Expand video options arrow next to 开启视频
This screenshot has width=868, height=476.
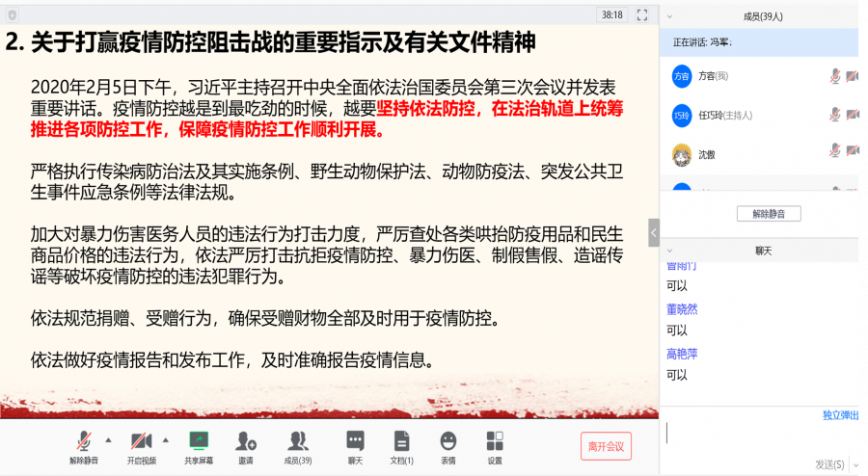pyautogui.click(x=166, y=440)
